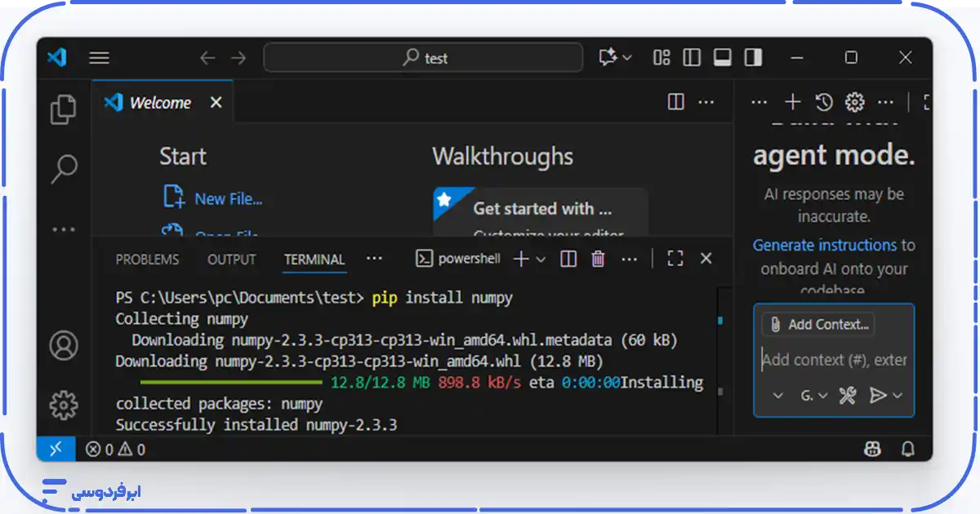Open the Search view in activity bar
The height and width of the screenshot is (514, 980).
coord(63,169)
